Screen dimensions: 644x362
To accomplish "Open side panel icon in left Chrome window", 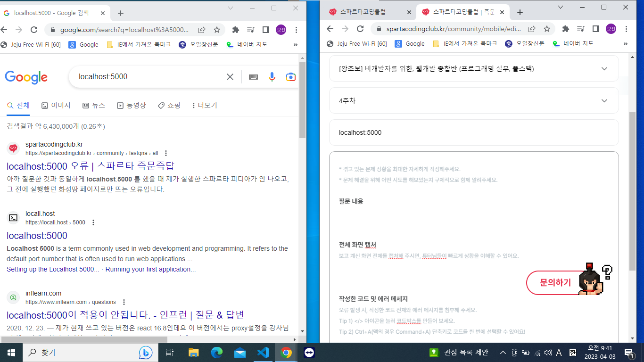I will 266,30.
